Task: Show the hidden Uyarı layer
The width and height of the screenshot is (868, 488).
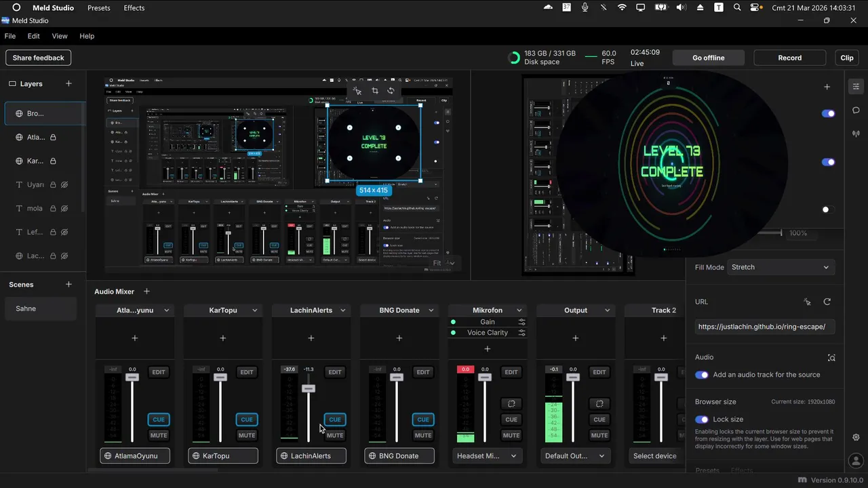Action: 64,184
